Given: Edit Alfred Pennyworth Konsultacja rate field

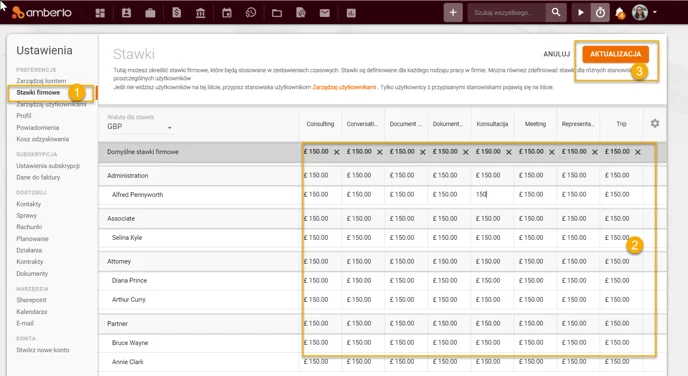Looking at the screenshot, I should pyautogui.click(x=492, y=194).
